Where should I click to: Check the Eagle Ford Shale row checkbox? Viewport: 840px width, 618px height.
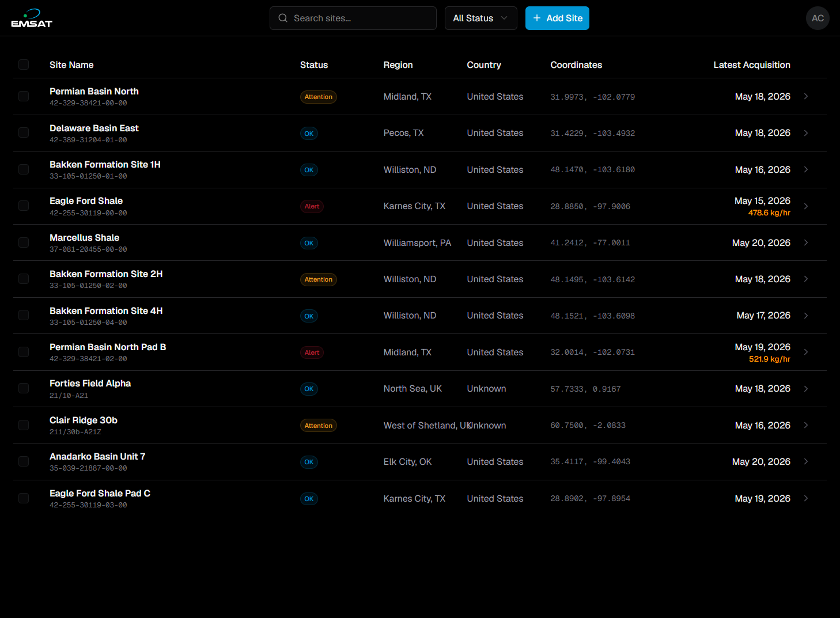24,206
